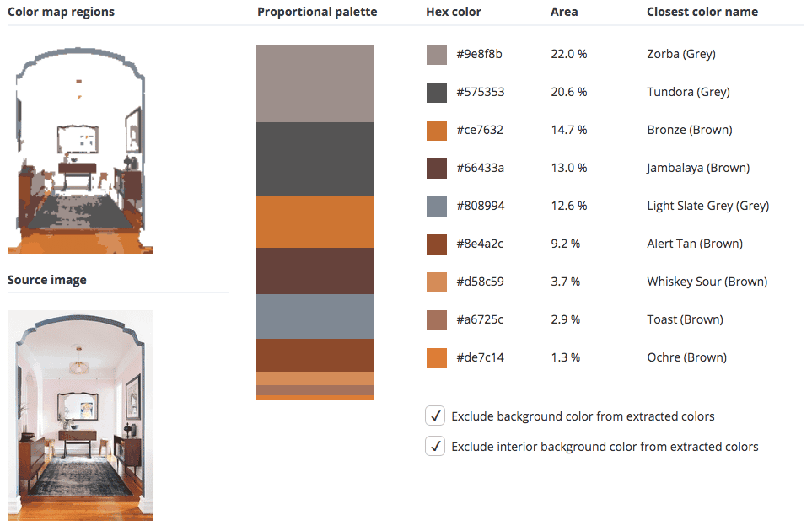Click the Alert Tan #8e4a2c swatch
The height and width of the screenshot is (531, 812).
[436, 244]
